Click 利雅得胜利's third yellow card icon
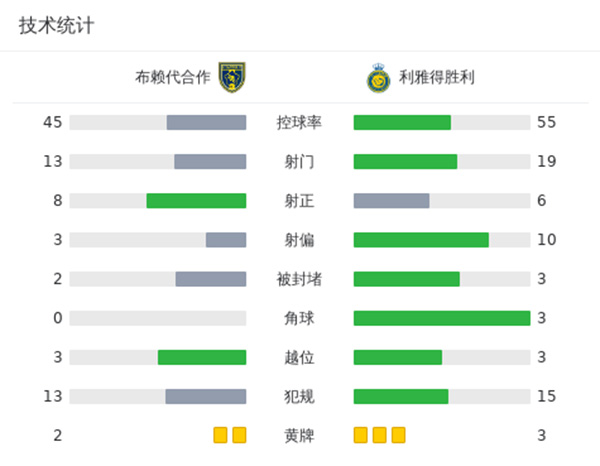 [x=399, y=435]
